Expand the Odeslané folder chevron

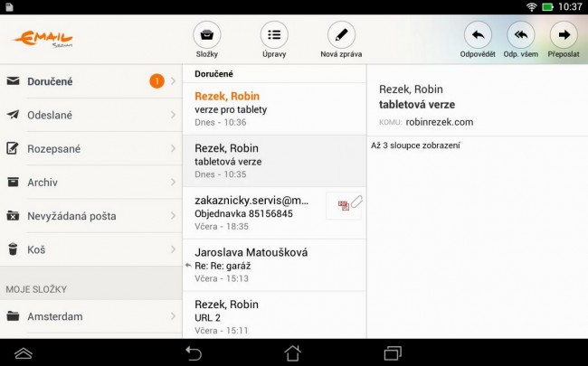pos(173,115)
